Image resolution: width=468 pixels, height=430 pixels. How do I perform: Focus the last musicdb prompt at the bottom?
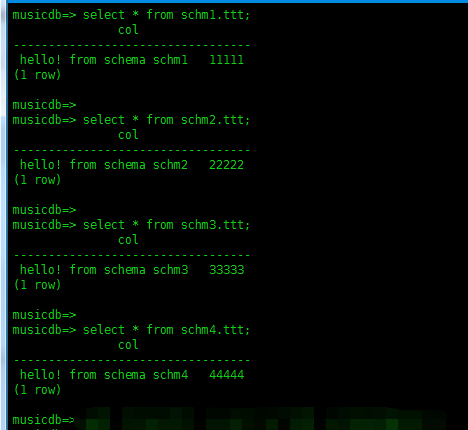44,420
